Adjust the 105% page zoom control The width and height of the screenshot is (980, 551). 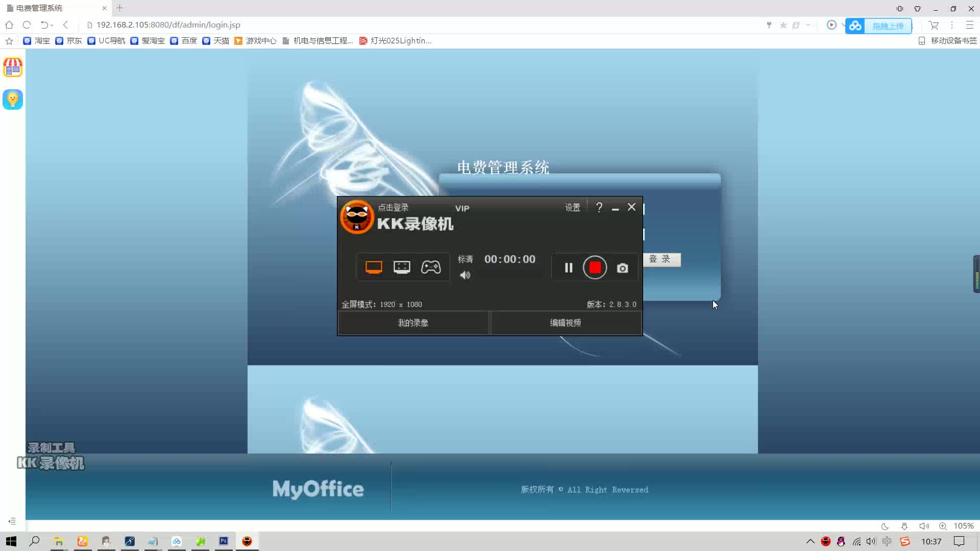click(964, 526)
